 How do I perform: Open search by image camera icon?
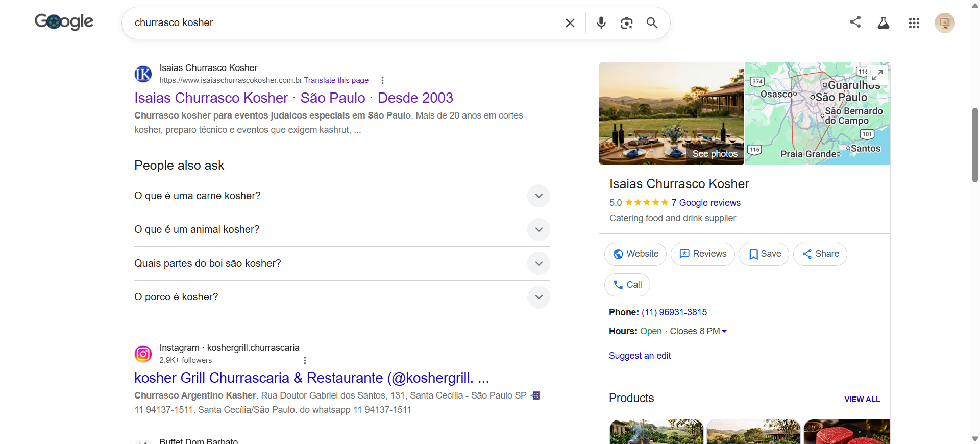[x=626, y=23]
